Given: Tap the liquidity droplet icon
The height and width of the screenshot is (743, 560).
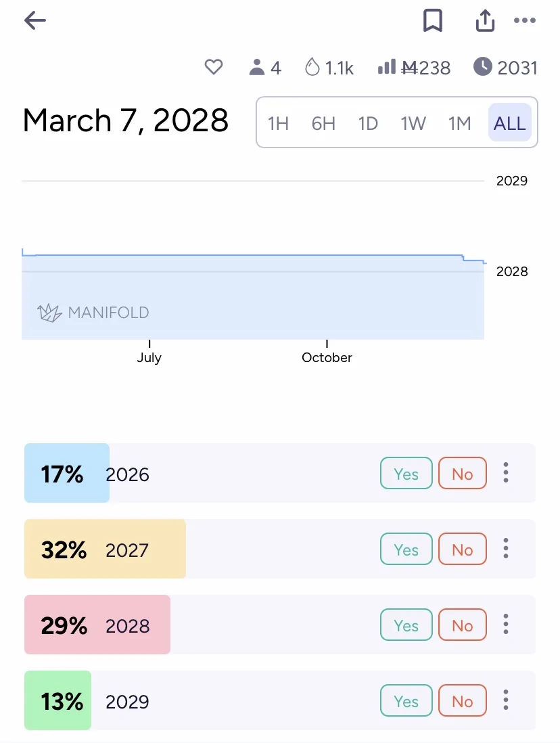Looking at the screenshot, I should click(x=312, y=67).
